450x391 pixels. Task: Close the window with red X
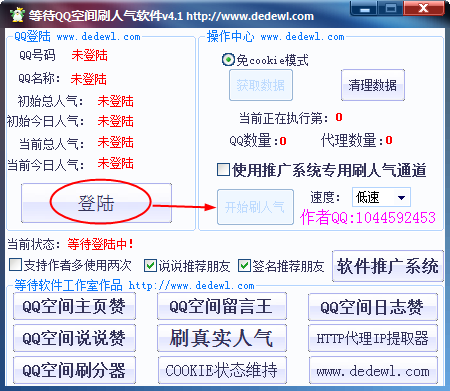coord(423,8)
